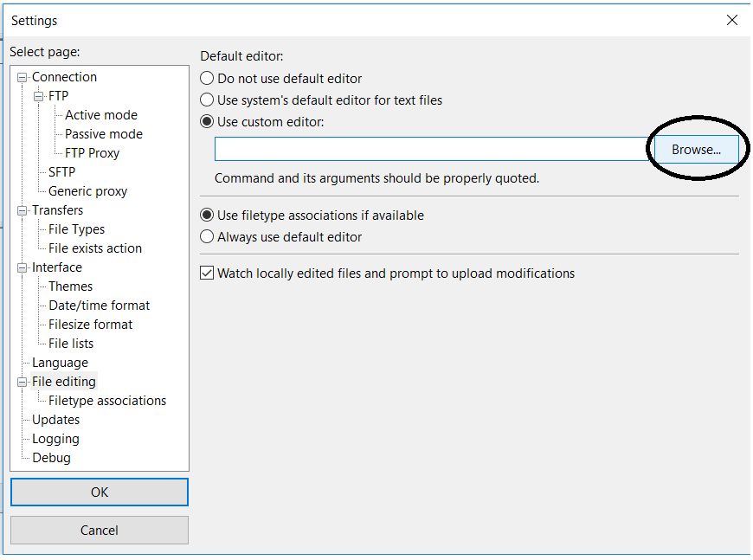The image size is (753, 560).
Task: Open the Passive mode page
Action: 104,134
